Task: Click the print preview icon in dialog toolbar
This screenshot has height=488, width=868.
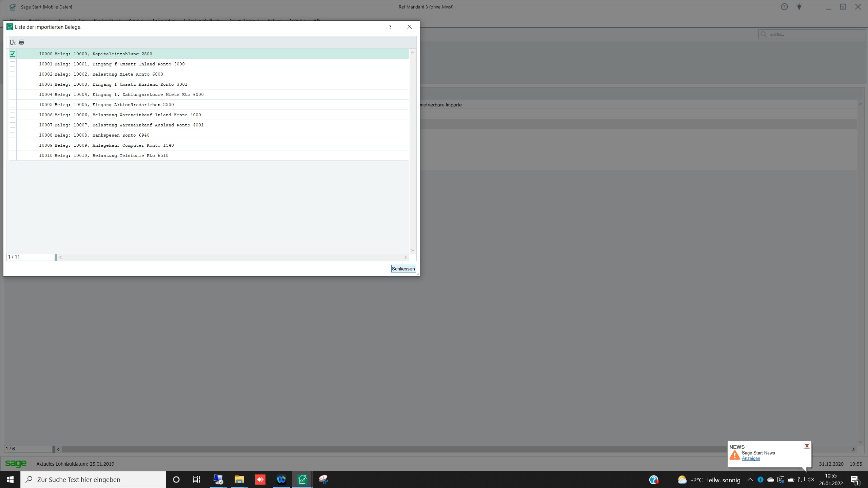Action: tap(13, 42)
